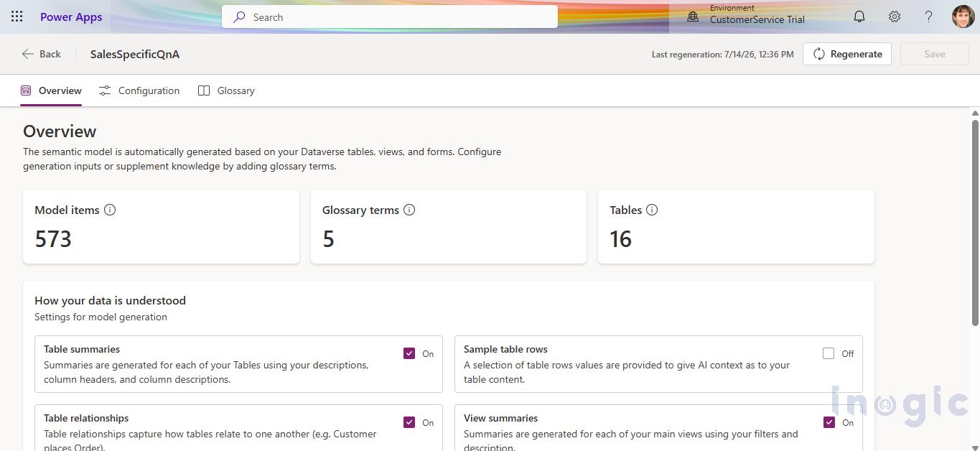Focus the Search box
Viewport: 980px width, 451px height.
(390, 17)
